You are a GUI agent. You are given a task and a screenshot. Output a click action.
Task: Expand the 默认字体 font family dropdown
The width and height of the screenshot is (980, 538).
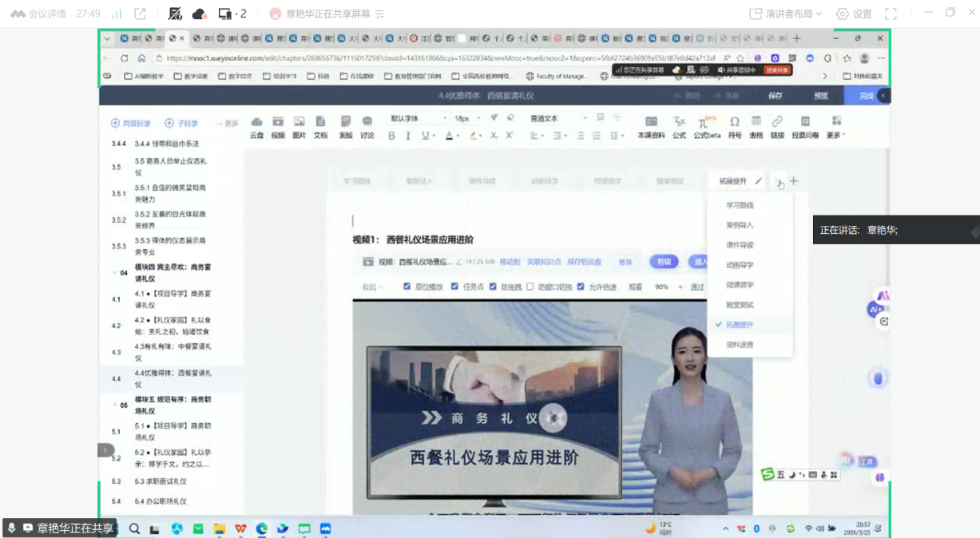click(x=415, y=118)
